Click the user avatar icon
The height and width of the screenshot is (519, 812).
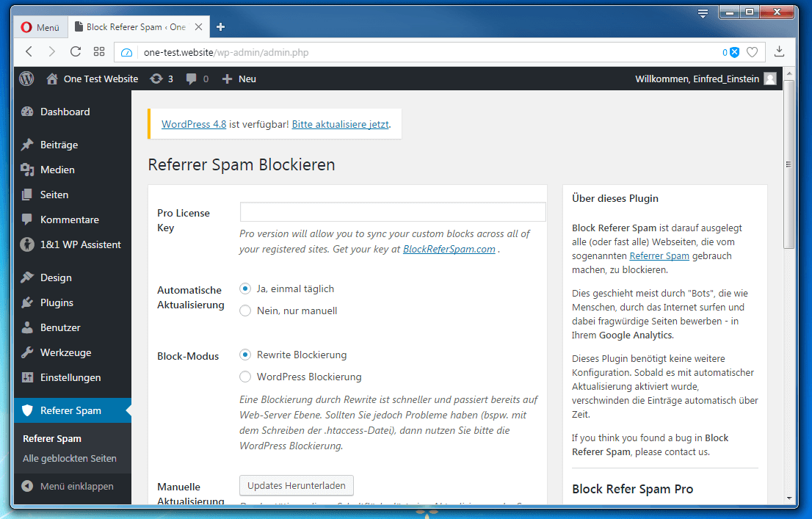pos(770,79)
